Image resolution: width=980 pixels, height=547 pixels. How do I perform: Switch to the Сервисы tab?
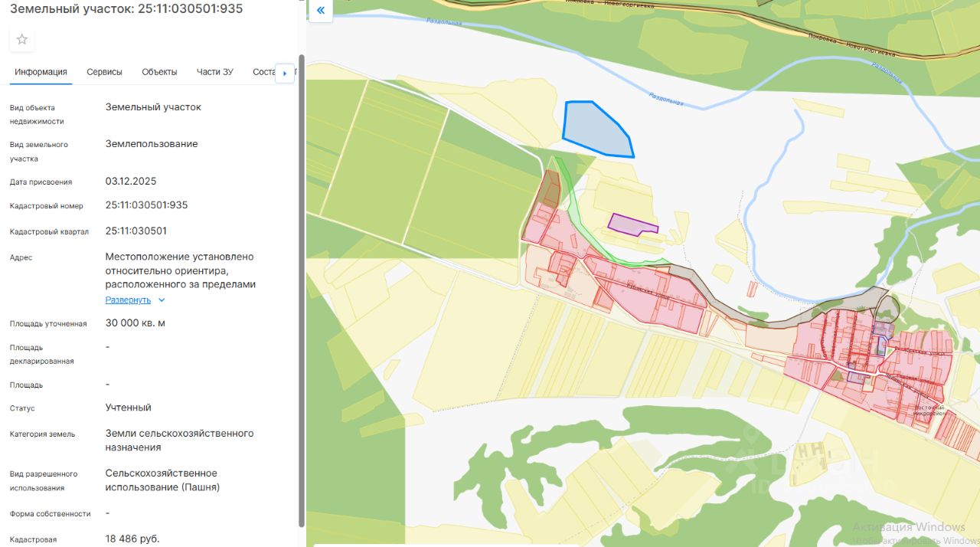tap(104, 72)
